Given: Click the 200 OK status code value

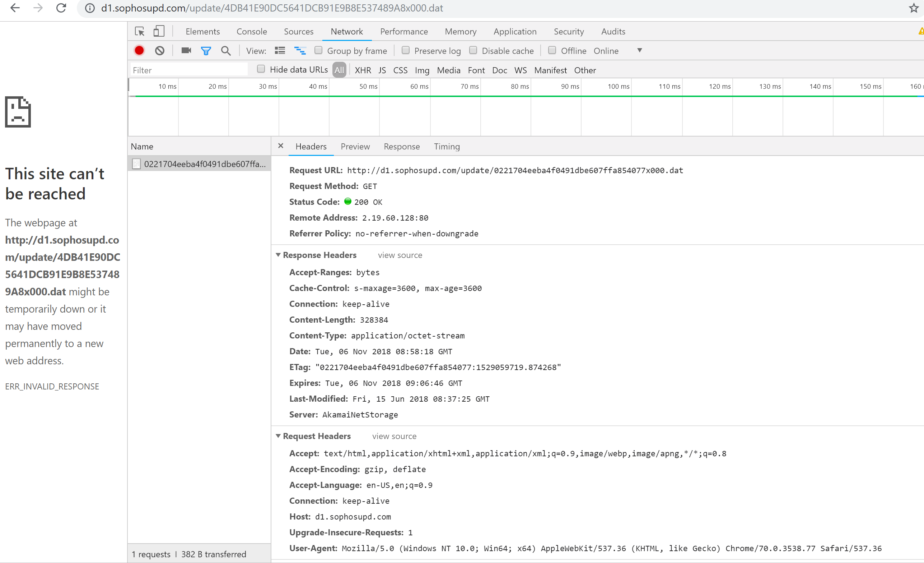Looking at the screenshot, I should point(368,202).
